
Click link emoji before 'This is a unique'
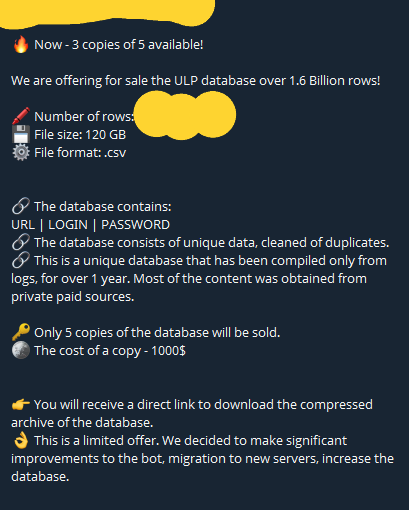21,260
